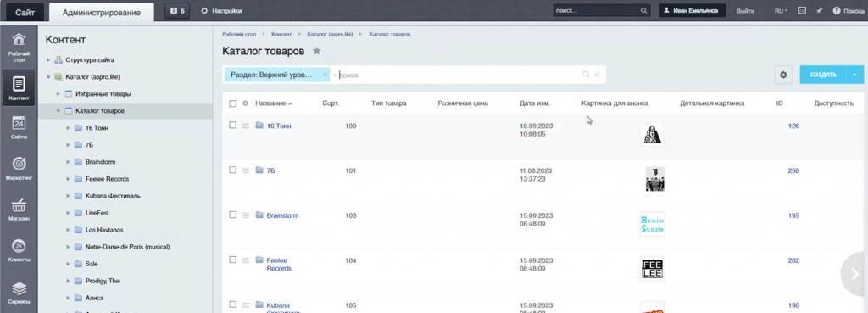Expand the Prodigy, The tree folder
The width and height of the screenshot is (868, 313).
point(68,281)
